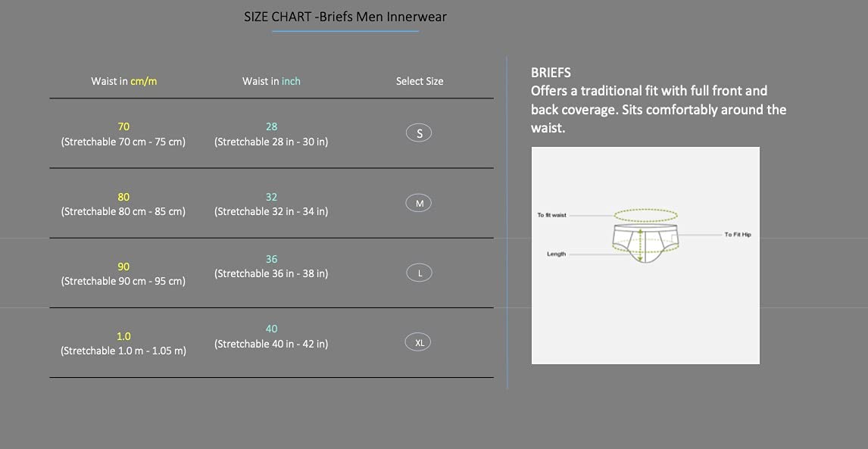This screenshot has width=868, height=449.
Task: Click the teal 36 inch value
Action: pos(271,258)
